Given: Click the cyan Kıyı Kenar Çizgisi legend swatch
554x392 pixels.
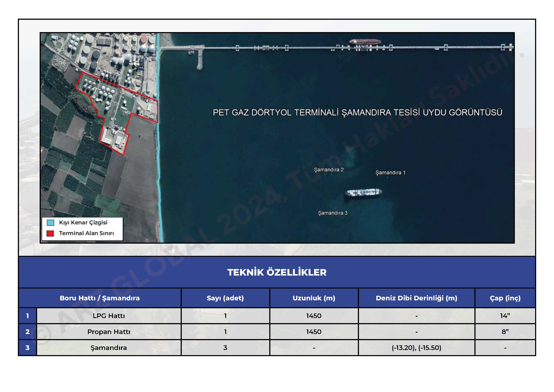Looking at the screenshot, I should click(x=50, y=223).
